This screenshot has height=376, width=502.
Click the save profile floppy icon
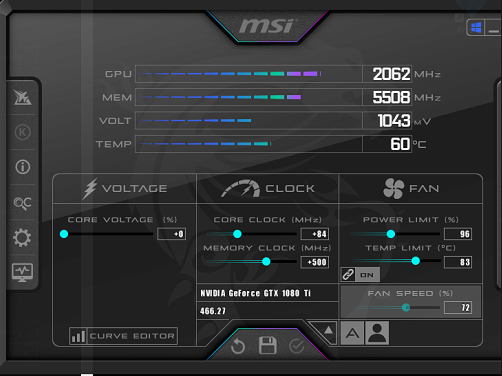pos(267,345)
